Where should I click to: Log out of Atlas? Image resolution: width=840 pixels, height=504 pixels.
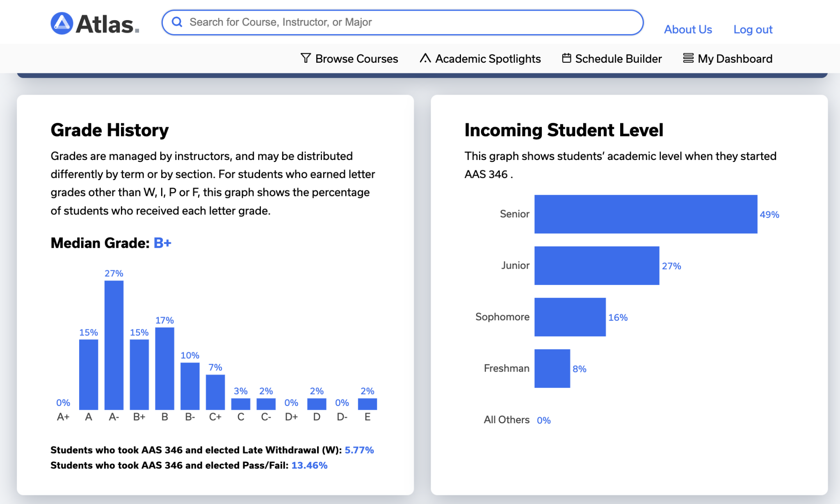click(752, 29)
